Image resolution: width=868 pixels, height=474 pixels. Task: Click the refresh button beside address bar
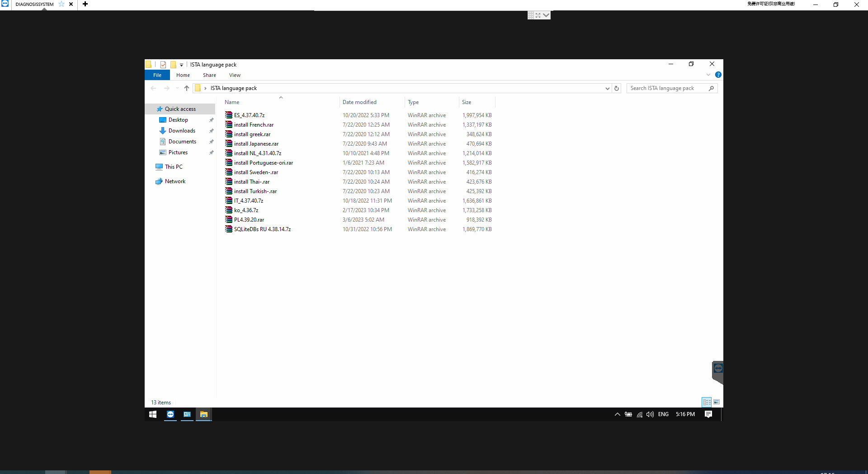point(617,88)
